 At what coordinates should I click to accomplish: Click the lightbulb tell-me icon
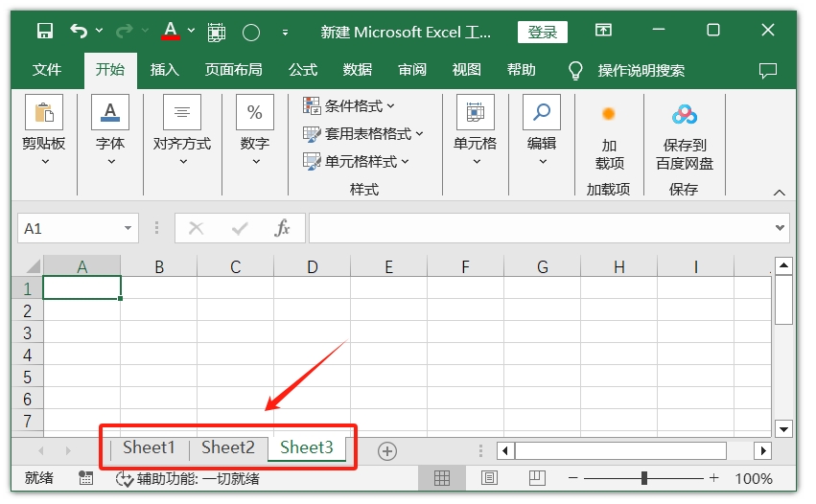pyautogui.click(x=575, y=70)
